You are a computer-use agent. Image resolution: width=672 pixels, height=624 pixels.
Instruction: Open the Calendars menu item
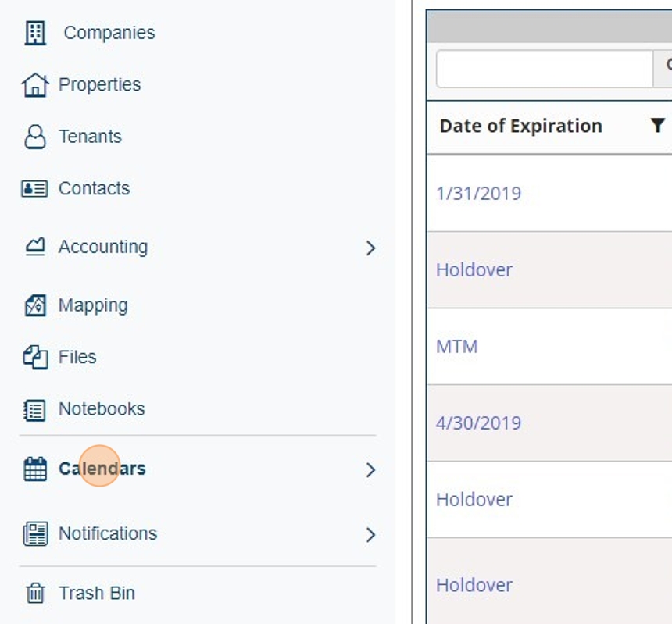(102, 469)
